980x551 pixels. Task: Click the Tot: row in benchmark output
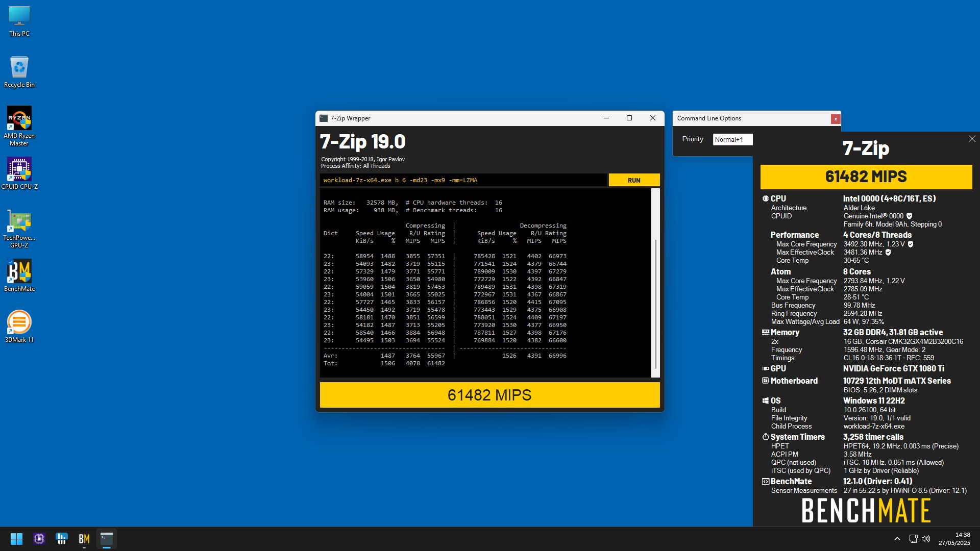tap(384, 364)
